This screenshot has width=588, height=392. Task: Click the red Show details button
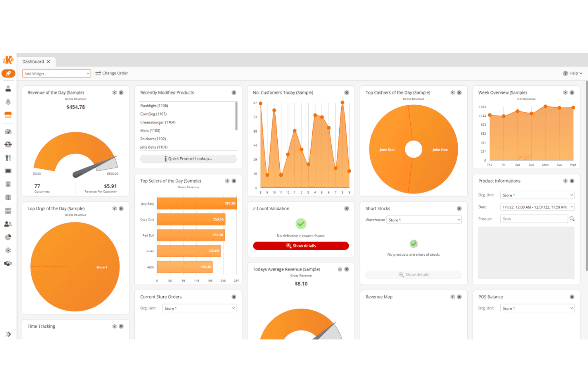(x=301, y=246)
